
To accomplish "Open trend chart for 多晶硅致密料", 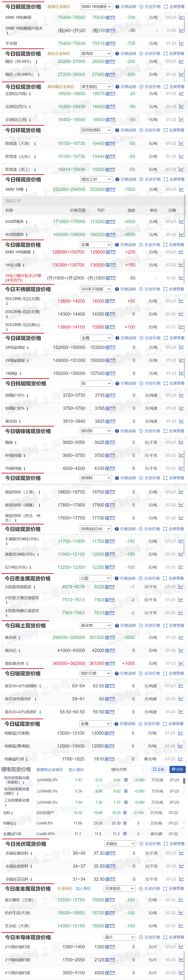I will 181,866.
